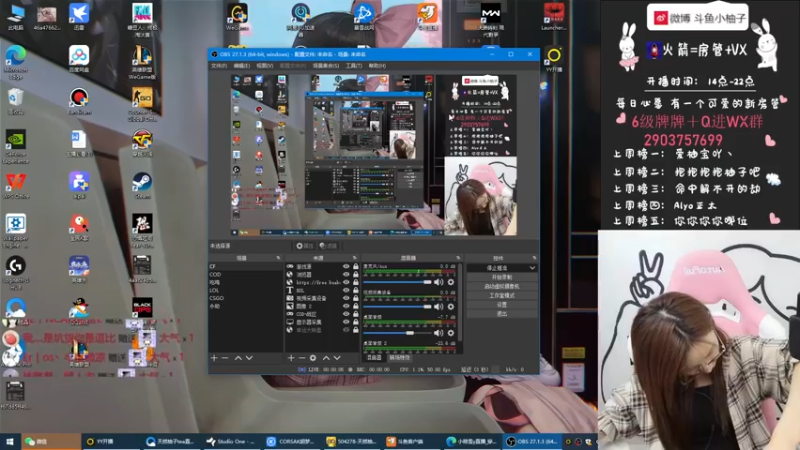This screenshot has height=450, width=800.
Task: Toggle visibility of 游戏源 source
Action: (x=346, y=266)
